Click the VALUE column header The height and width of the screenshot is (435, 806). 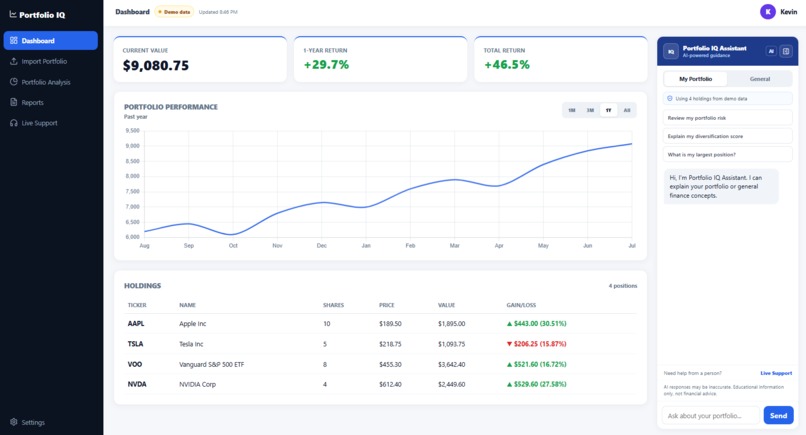pos(446,305)
